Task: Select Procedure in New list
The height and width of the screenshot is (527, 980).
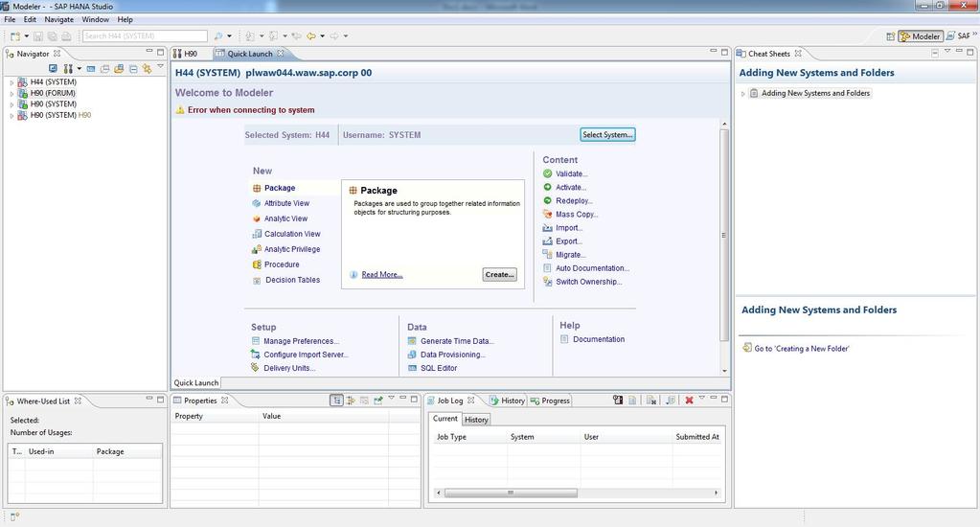Action: [282, 264]
